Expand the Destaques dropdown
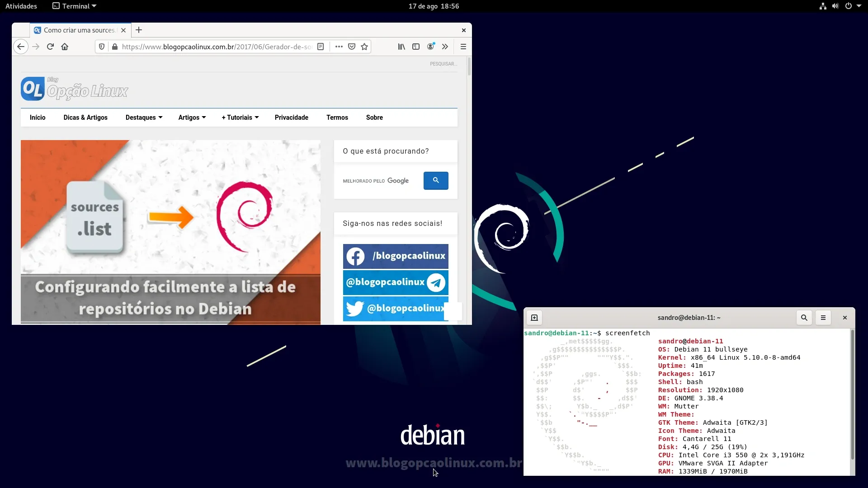 click(144, 117)
